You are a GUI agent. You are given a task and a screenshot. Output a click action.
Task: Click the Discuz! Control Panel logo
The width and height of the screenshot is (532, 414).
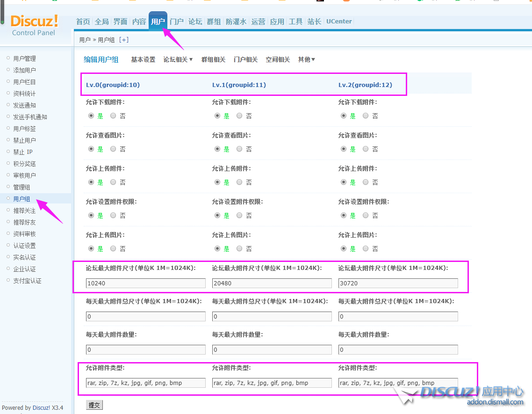point(34,25)
